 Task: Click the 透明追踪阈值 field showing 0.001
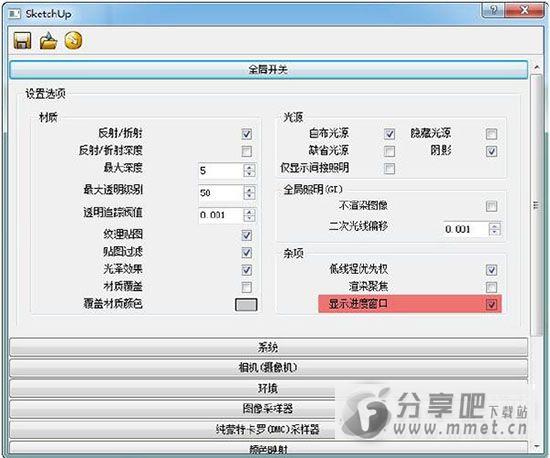tap(221, 215)
